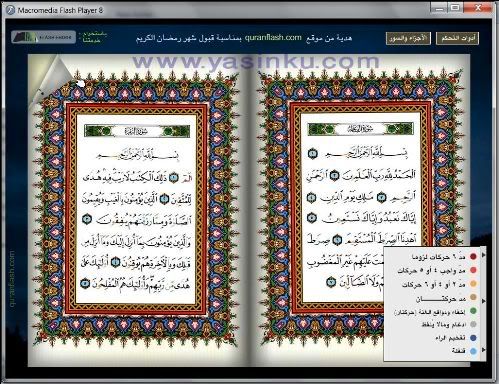The width and height of the screenshot is (499, 384).
Task: Expand arrow beside the qalqala row
Action: coord(483,350)
